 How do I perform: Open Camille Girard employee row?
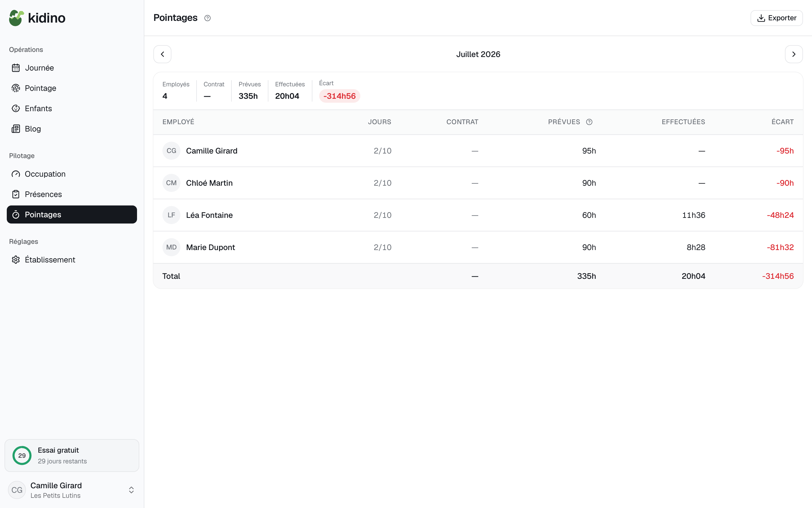[x=478, y=151]
